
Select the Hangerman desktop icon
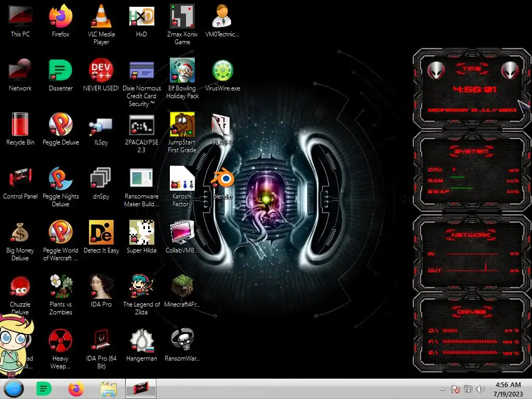click(x=141, y=345)
